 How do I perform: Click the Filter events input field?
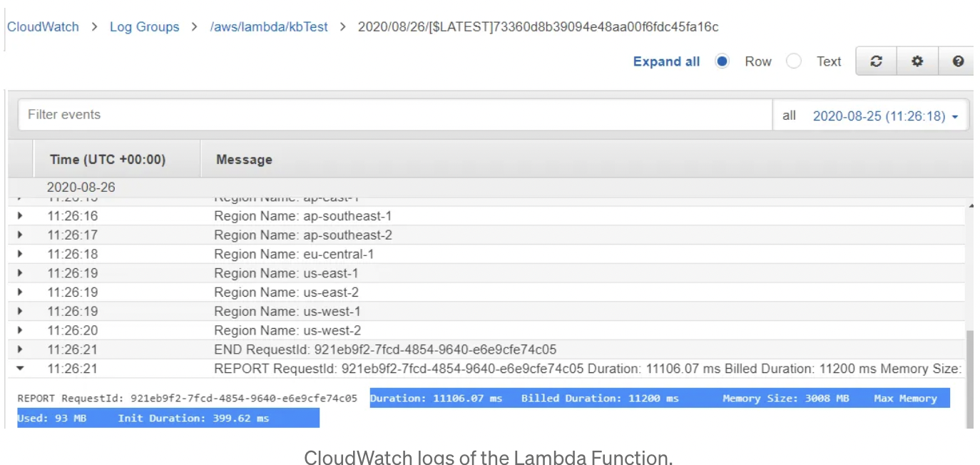pos(392,115)
